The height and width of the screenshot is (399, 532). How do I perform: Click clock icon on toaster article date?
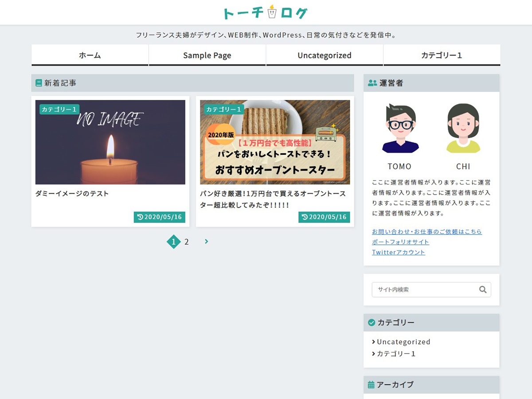tap(305, 217)
